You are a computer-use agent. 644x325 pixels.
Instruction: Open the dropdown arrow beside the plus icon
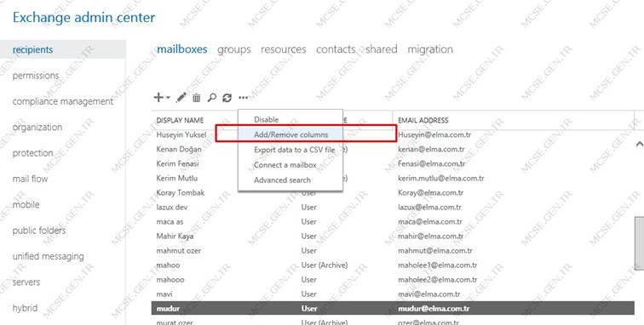[168, 97]
